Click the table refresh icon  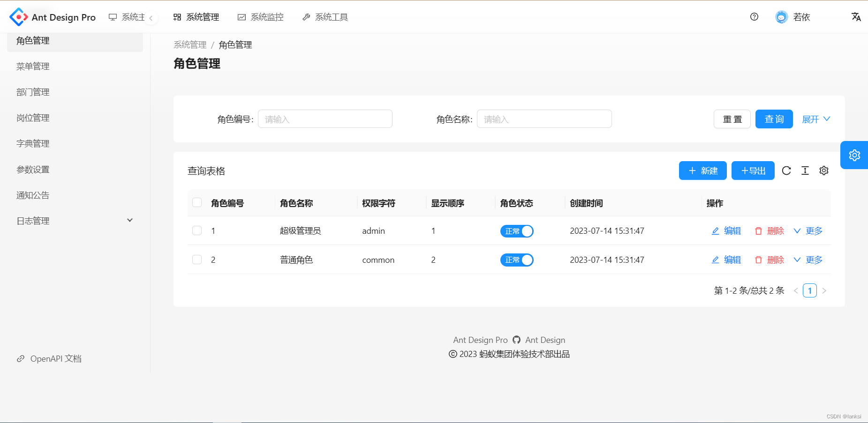786,171
